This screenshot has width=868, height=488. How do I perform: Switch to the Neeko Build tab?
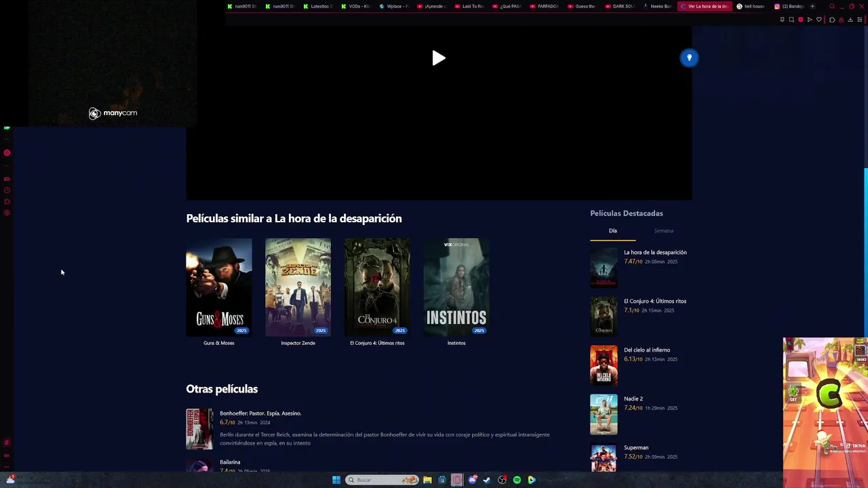click(657, 6)
